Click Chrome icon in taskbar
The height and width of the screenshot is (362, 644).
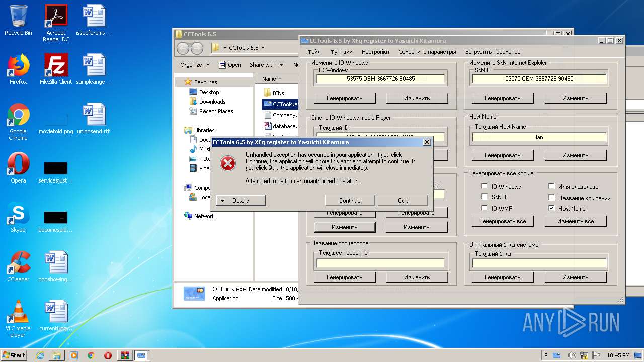(x=91, y=355)
